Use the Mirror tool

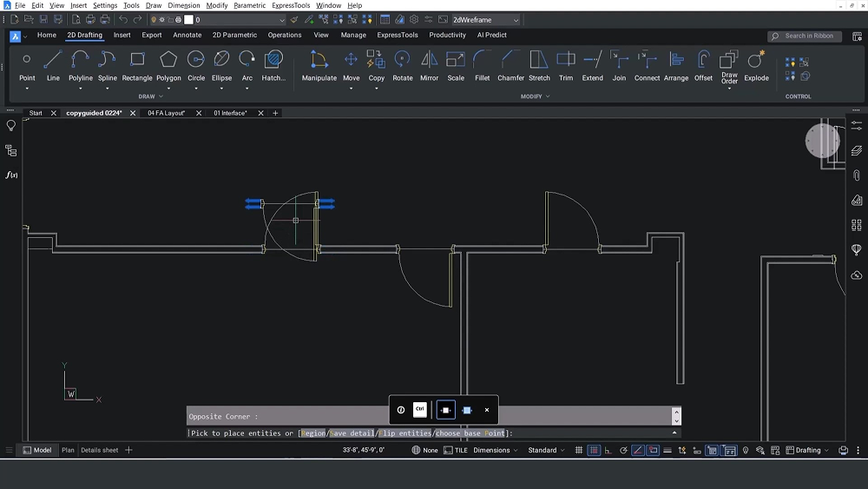(x=429, y=67)
